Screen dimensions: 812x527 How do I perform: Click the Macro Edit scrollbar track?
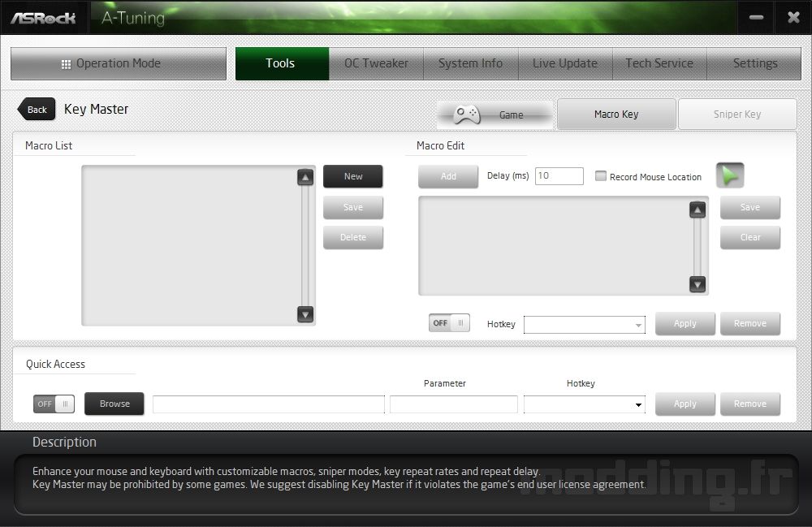click(x=698, y=247)
